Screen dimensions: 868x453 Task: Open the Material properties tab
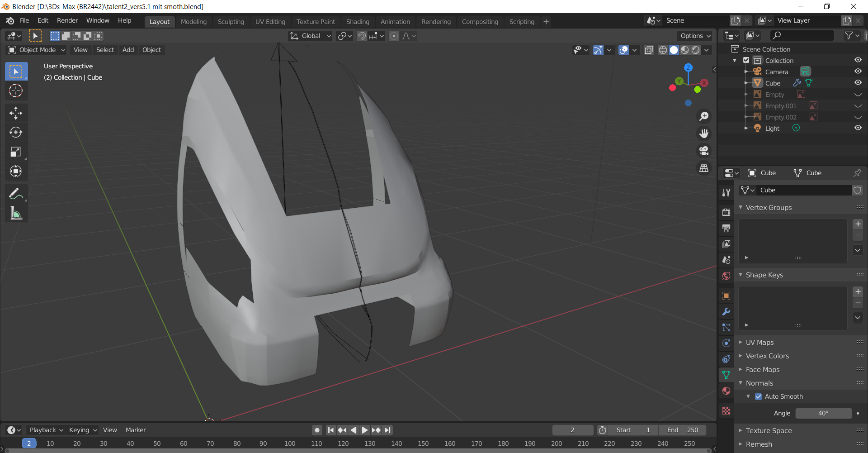pos(726,391)
